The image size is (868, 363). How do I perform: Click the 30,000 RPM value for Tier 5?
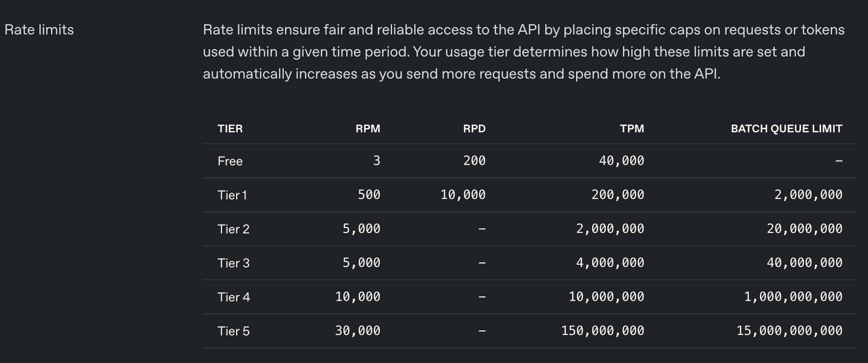pos(358,331)
